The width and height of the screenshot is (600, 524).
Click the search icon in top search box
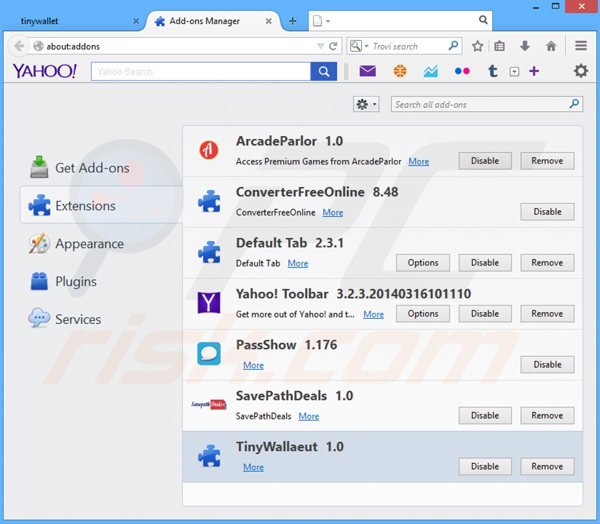click(x=483, y=20)
